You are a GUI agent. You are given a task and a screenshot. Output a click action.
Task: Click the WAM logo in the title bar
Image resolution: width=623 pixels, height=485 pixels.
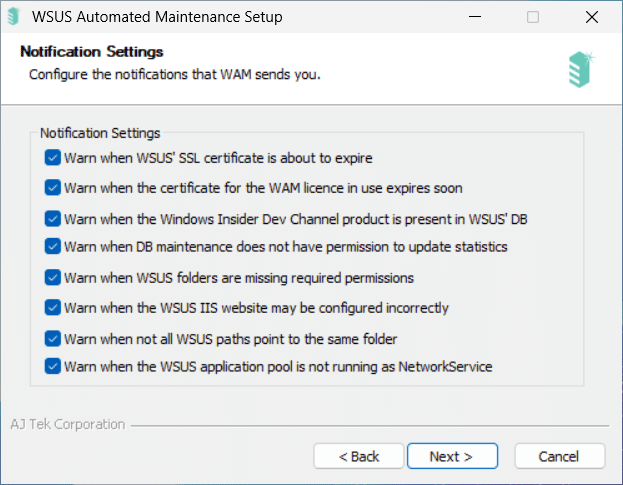[x=14, y=17]
